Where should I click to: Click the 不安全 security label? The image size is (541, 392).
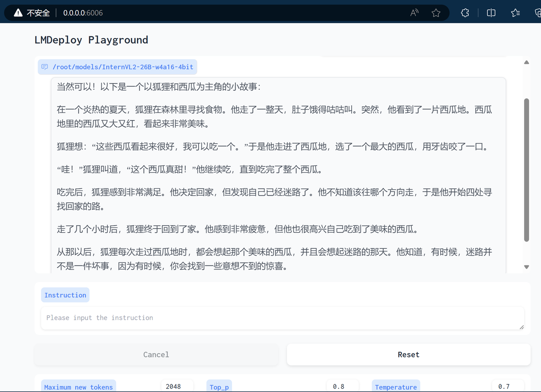click(x=38, y=13)
